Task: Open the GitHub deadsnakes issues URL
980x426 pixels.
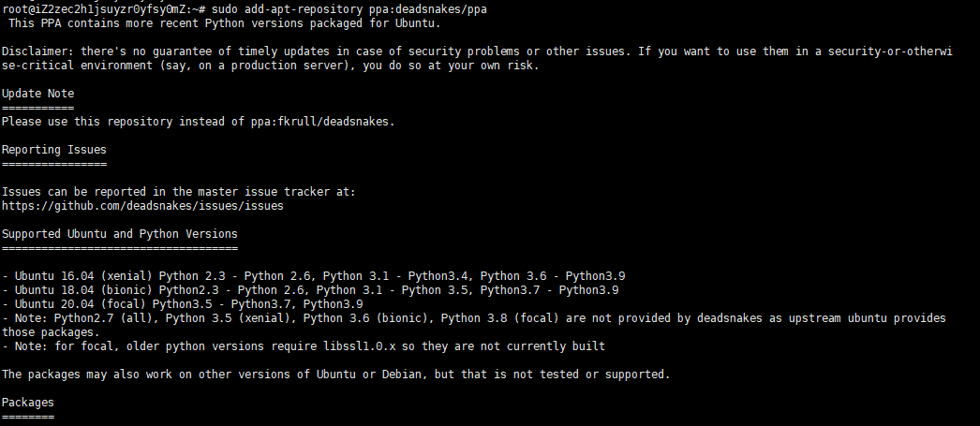Action: 142,205
